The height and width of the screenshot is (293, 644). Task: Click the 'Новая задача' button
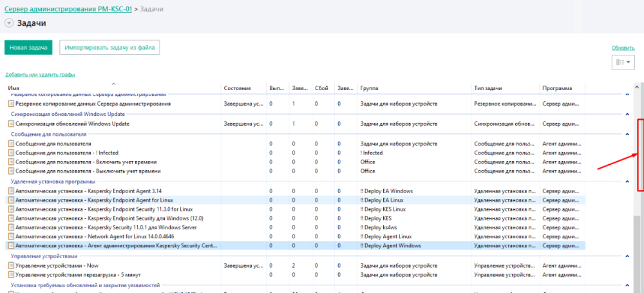pyautogui.click(x=28, y=48)
